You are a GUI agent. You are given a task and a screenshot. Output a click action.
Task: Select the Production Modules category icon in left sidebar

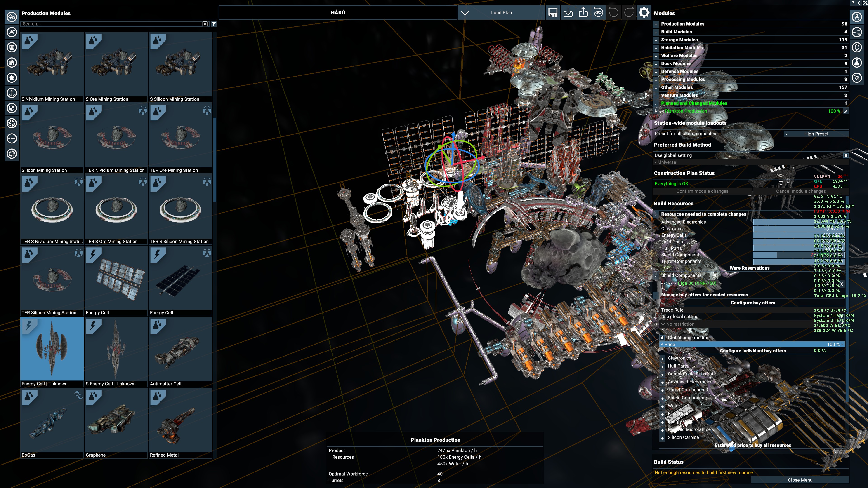(12, 17)
